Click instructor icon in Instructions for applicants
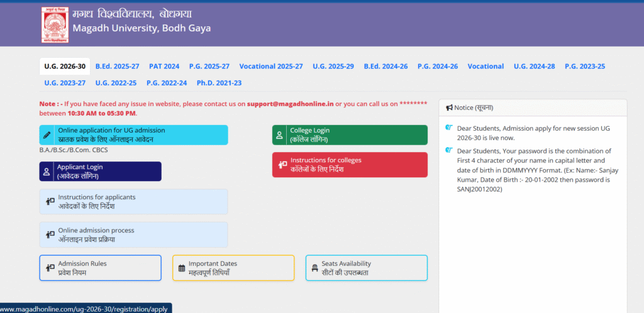 click(x=50, y=201)
